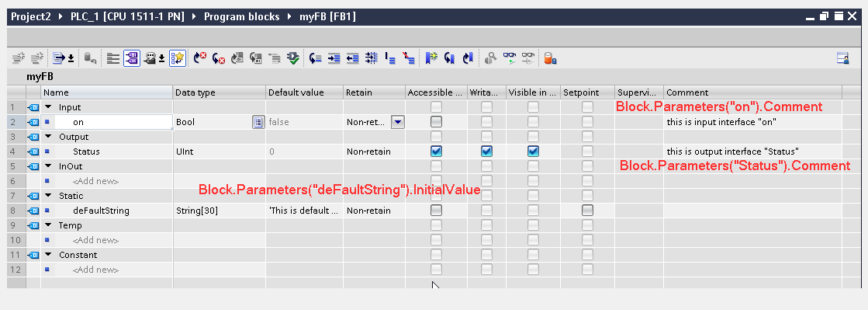Set a bookmark with the starred bookmark icon
This screenshot has width=868, height=310.
pos(431,57)
